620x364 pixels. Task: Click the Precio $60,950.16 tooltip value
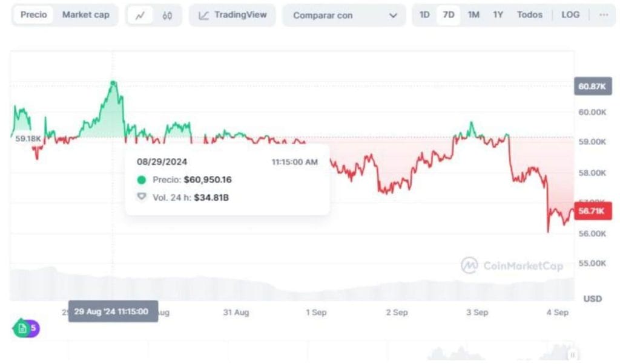(208, 180)
